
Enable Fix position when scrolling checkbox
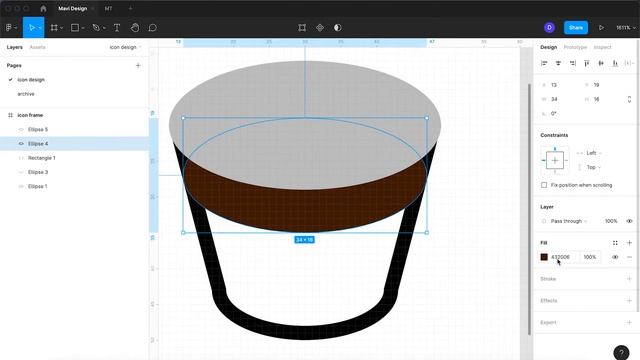click(544, 185)
